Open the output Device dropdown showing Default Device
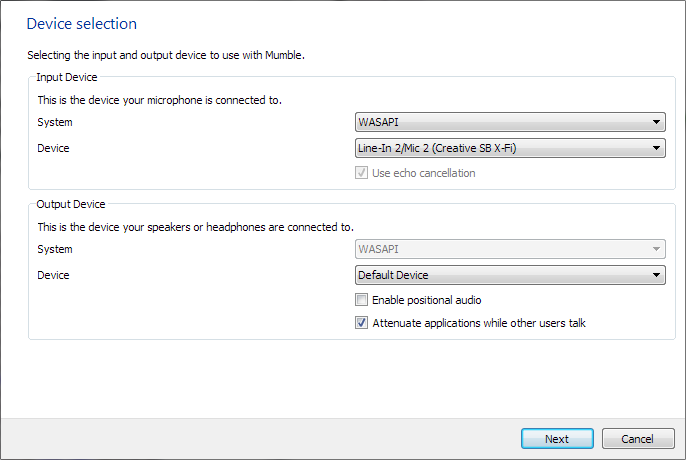 click(x=510, y=275)
